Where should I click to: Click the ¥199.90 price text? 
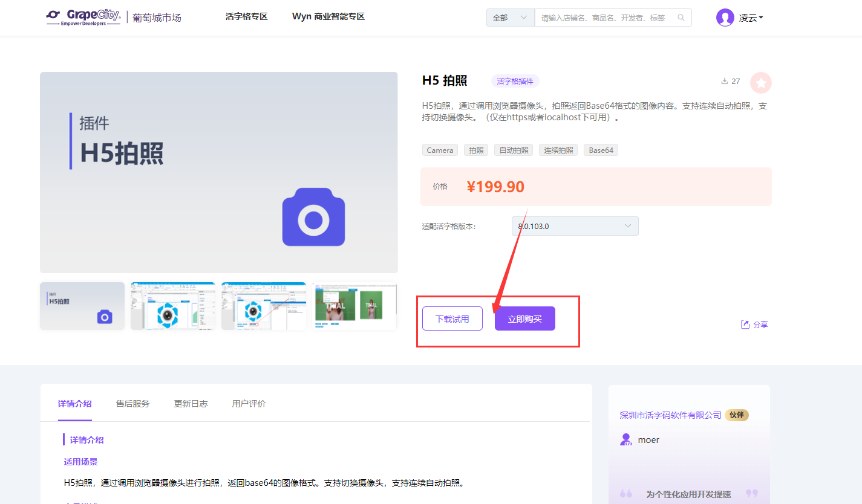[x=495, y=187]
